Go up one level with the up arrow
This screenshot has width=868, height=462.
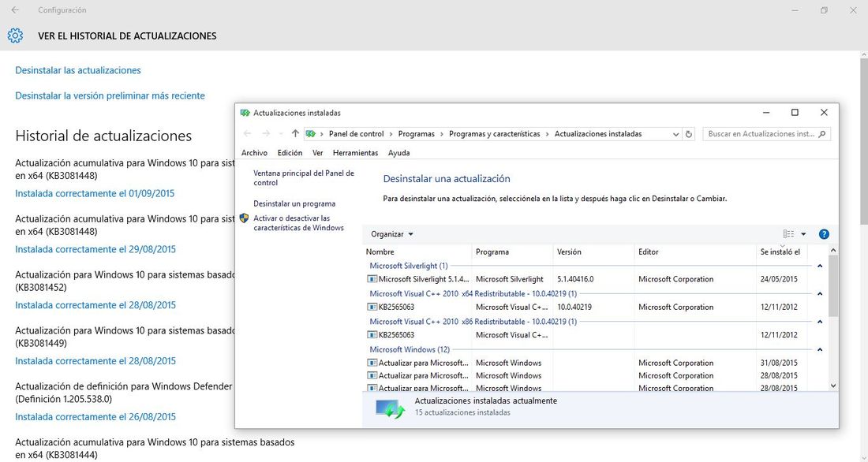295,134
